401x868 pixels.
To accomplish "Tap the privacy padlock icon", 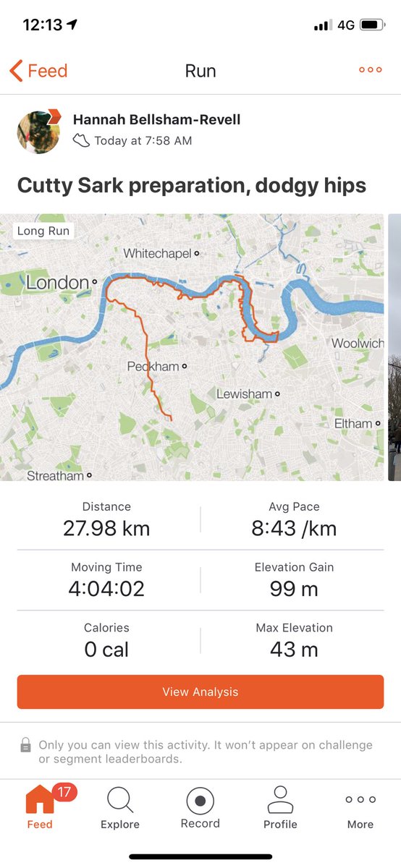I will point(25,744).
